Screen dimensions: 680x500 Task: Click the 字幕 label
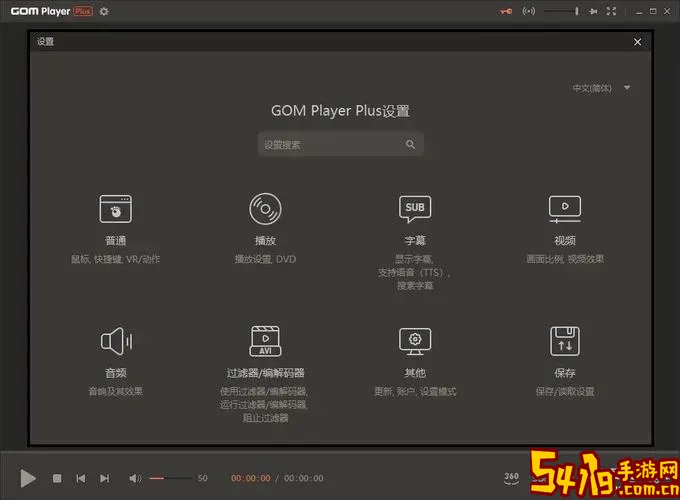tap(415, 241)
